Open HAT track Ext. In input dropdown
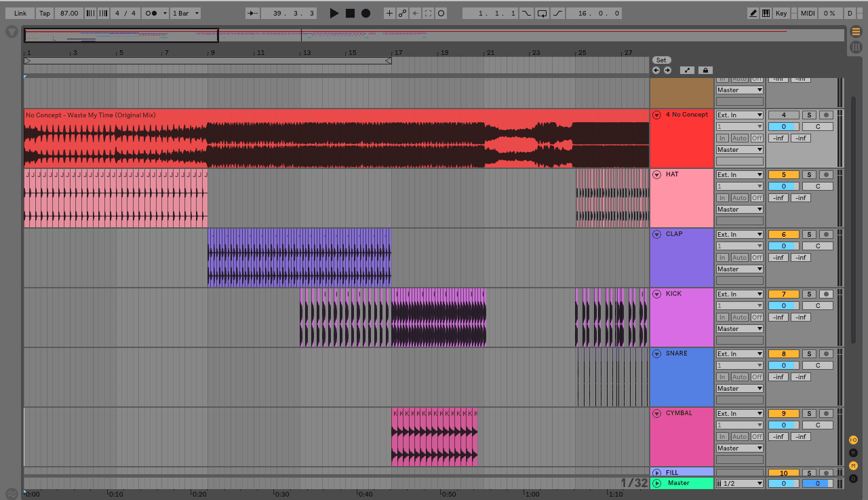Viewport: 868px width, 500px height. tap(740, 174)
